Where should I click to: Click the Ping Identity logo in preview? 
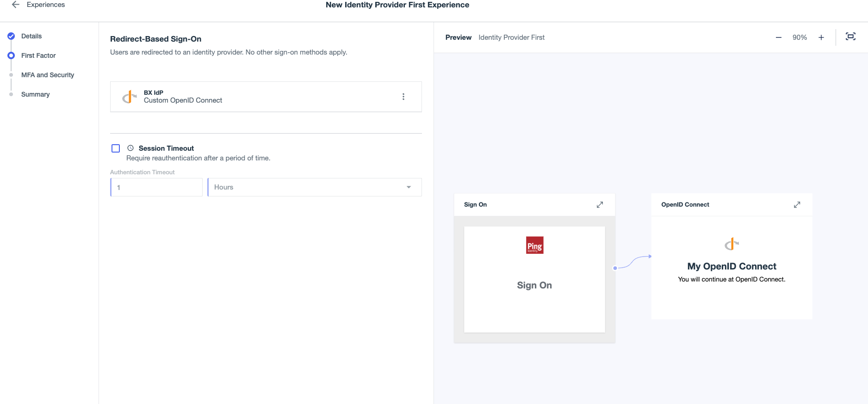[x=534, y=245]
